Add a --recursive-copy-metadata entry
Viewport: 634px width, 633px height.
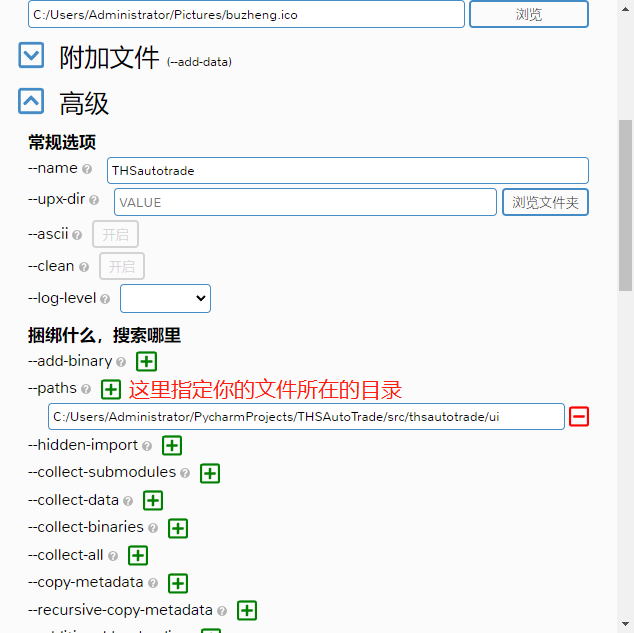click(247, 610)
